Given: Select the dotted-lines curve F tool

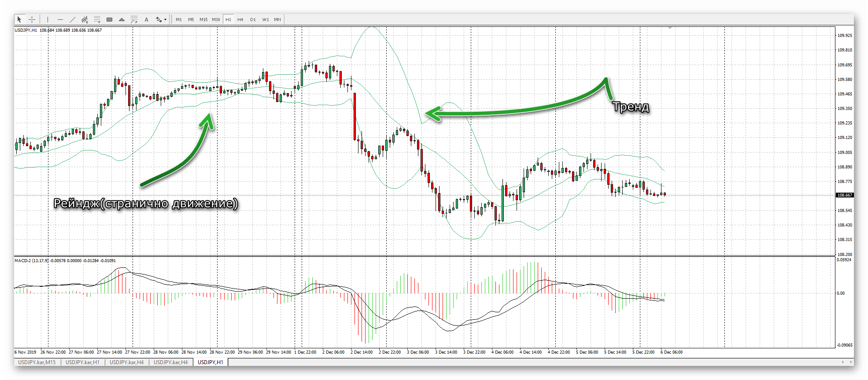Looking at the screenshot, I should point(134,19).
